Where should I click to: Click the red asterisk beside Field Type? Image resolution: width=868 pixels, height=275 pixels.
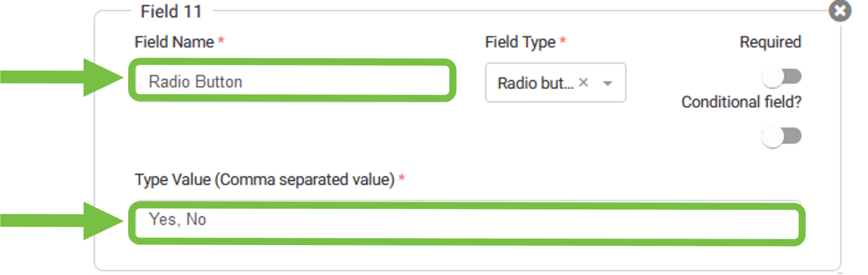point(563,40)
